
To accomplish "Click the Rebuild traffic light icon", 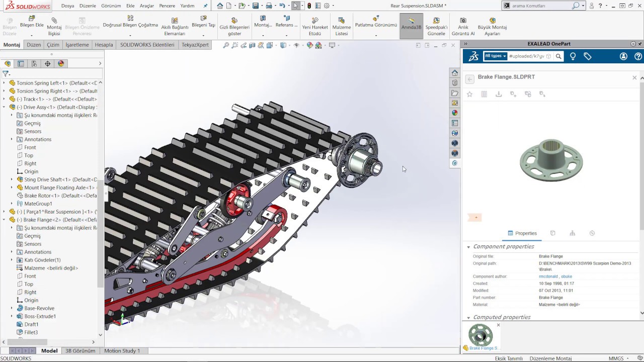I will point(309,6).
